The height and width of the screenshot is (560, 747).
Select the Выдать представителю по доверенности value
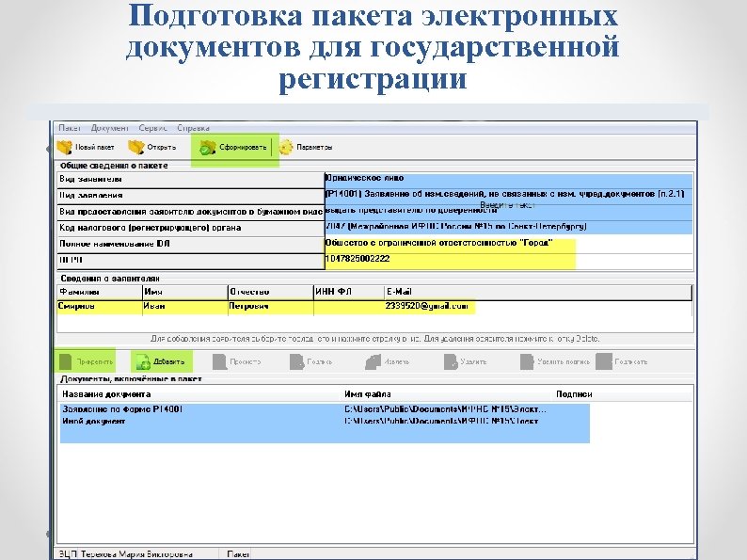[508, 211]
